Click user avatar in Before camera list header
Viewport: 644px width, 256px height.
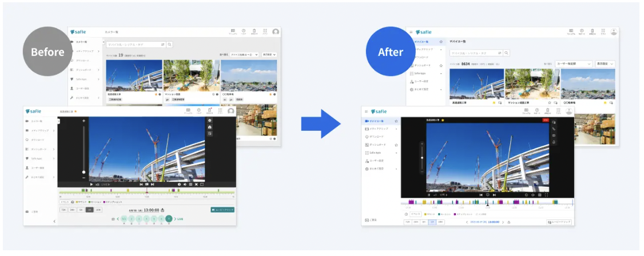coord(276,31)
